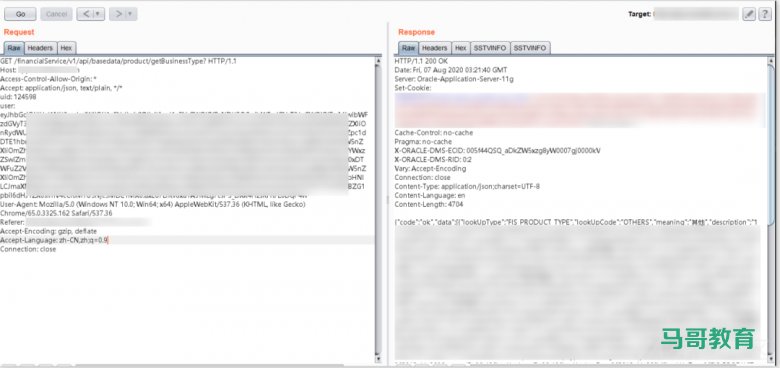Click the GET /financialService request line
This screenshot has width=780, height=368.
tap(118, 61)
